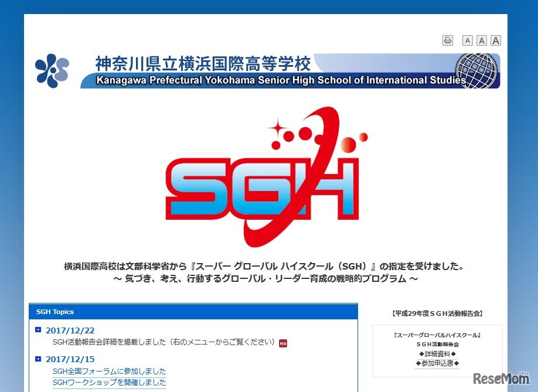Click the NEW badge beside the report announcement
This screenshot has width=538, height=392.
[x=282, y=343]
